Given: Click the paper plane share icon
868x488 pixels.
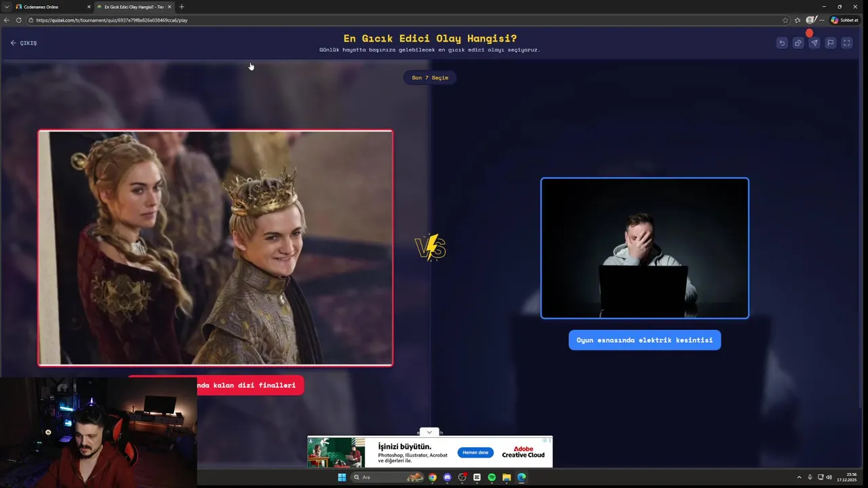Looking at the screenshot, I should point(814,43).
